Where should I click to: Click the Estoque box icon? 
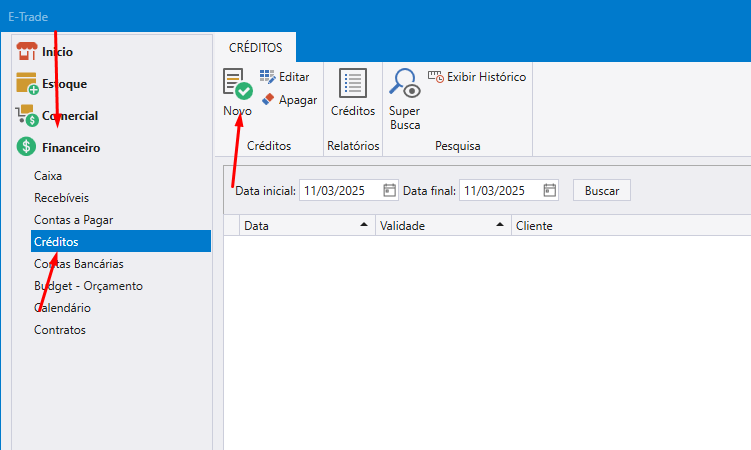point(26,84)
